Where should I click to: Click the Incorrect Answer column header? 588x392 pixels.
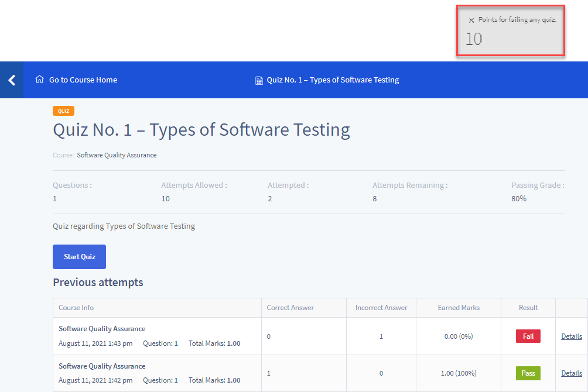tap(381, 308)
